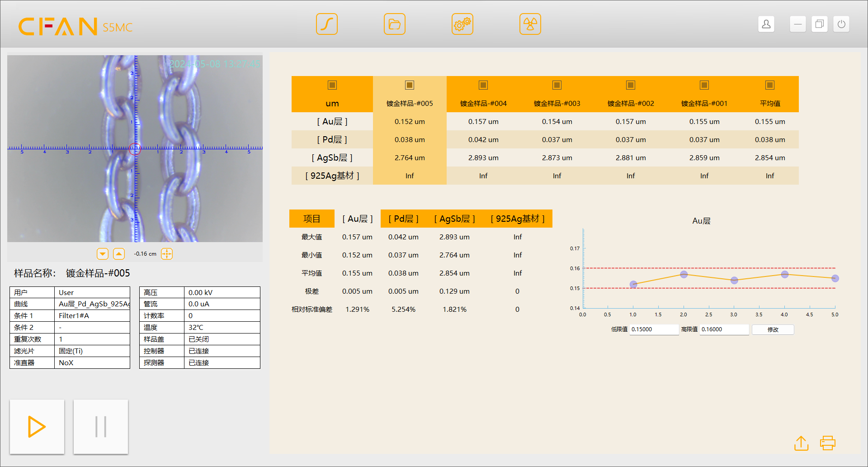Toggle the checkbox for 镀金样品-#005
This screenshot has height=467, width=868.
[410, 85]
